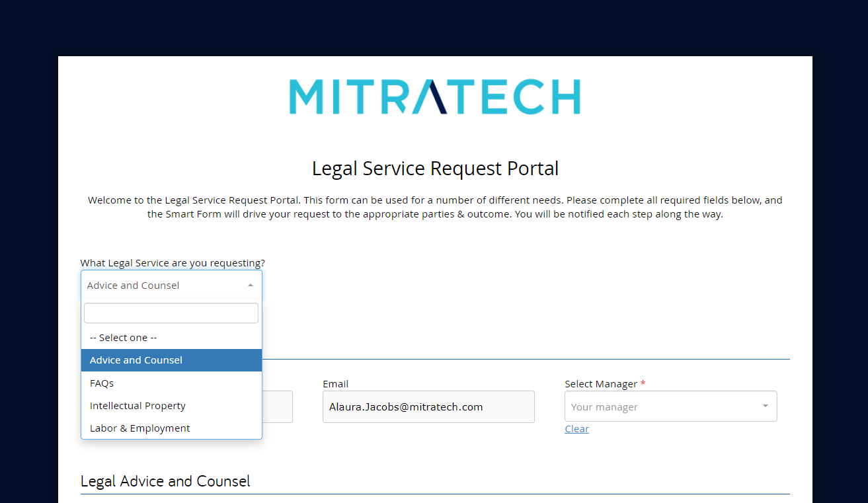The image size is (868, 503).
Task: Click the Mitratech logo
Action: (x=434, y=97)
